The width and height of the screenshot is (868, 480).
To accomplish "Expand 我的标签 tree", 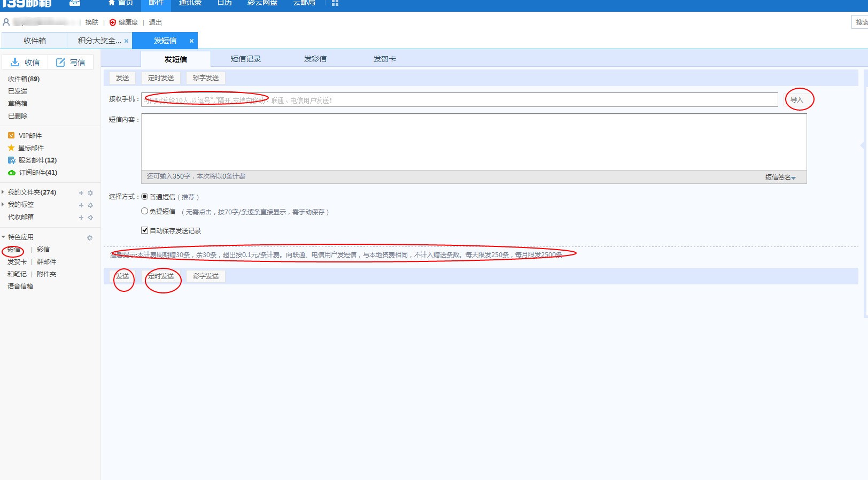I will (x=3, y=204).
